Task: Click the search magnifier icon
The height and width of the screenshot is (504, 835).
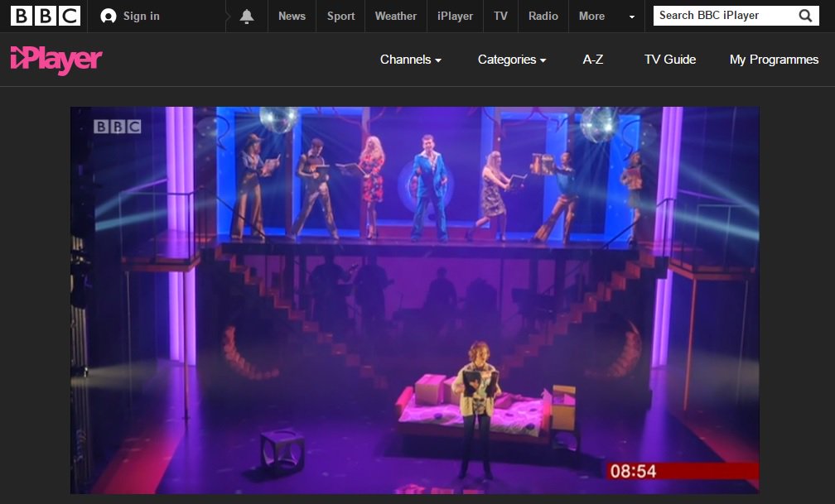Action: tap(804, 15)
